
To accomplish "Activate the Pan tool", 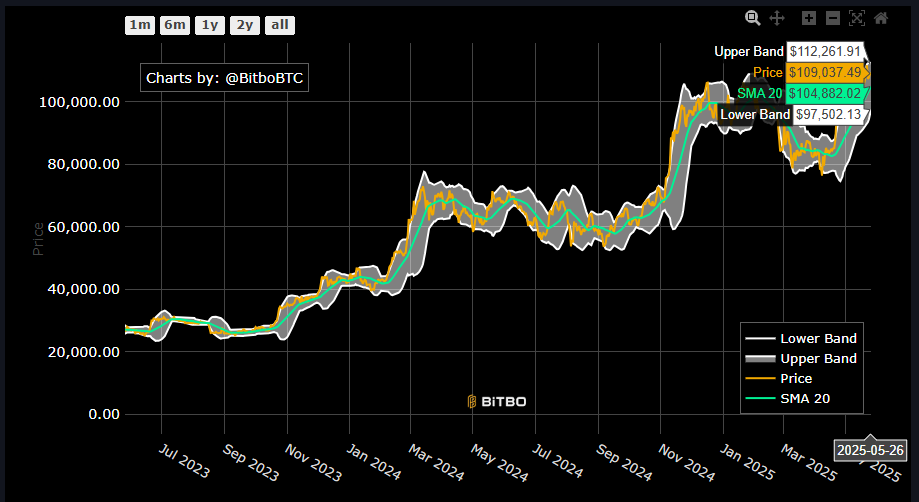I will [777, 18].
